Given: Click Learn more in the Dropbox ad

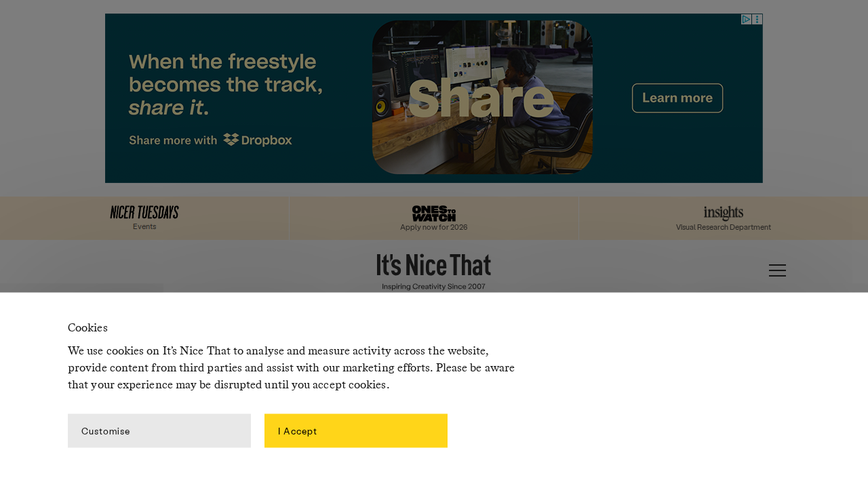Looking at the screenshot, I should (677, 98).
